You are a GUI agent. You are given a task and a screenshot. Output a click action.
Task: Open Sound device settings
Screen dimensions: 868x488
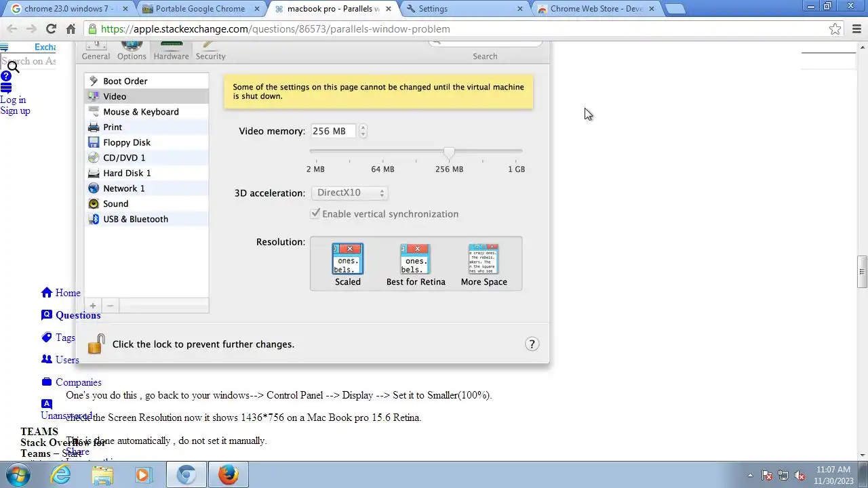click(x=146, y=203)
